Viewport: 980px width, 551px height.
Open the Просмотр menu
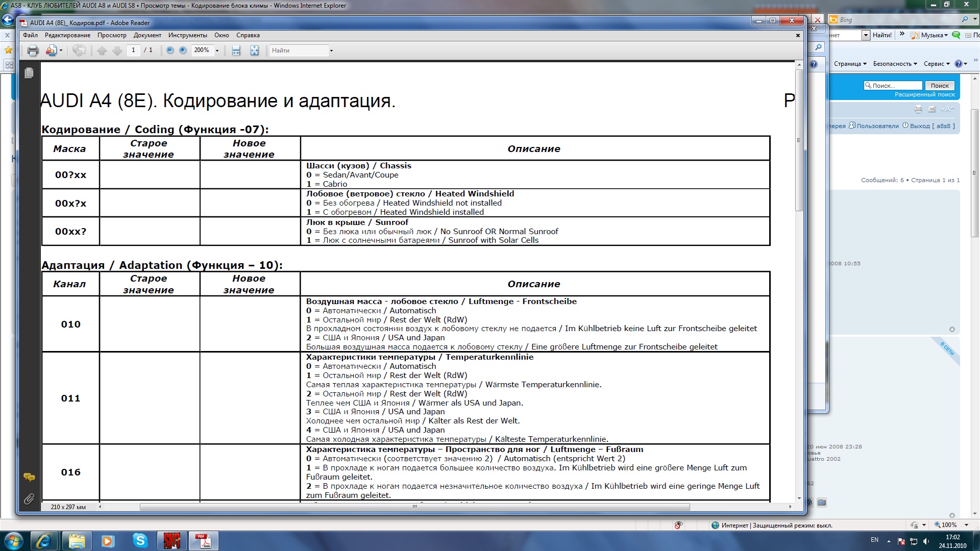tap(112, 35)
